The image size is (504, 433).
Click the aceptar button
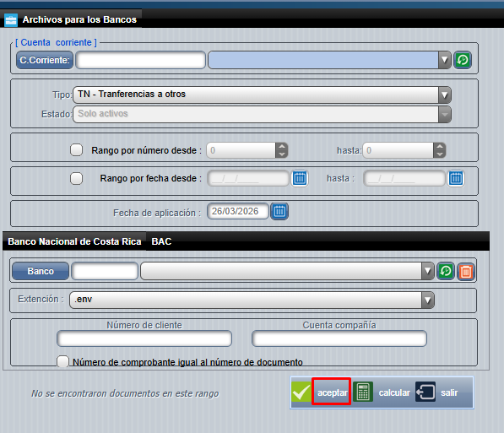click(332, 392)
